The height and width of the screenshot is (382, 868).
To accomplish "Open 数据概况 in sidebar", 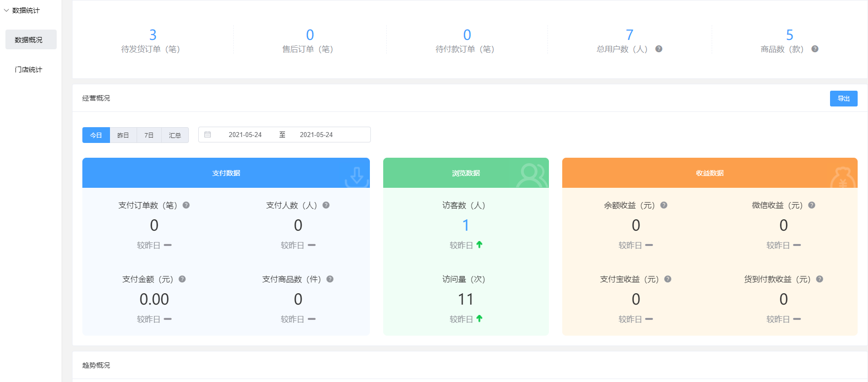I will pos(29,39).
